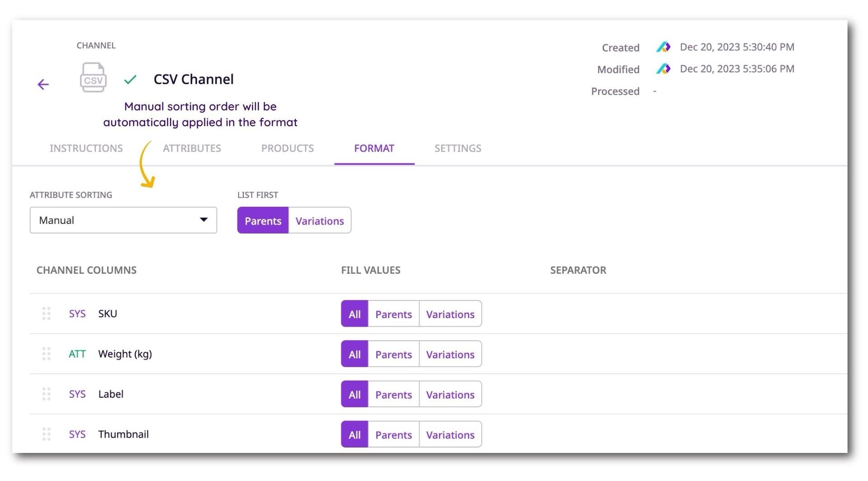
Task: Select Variations under List First
Action: (320, 221)
